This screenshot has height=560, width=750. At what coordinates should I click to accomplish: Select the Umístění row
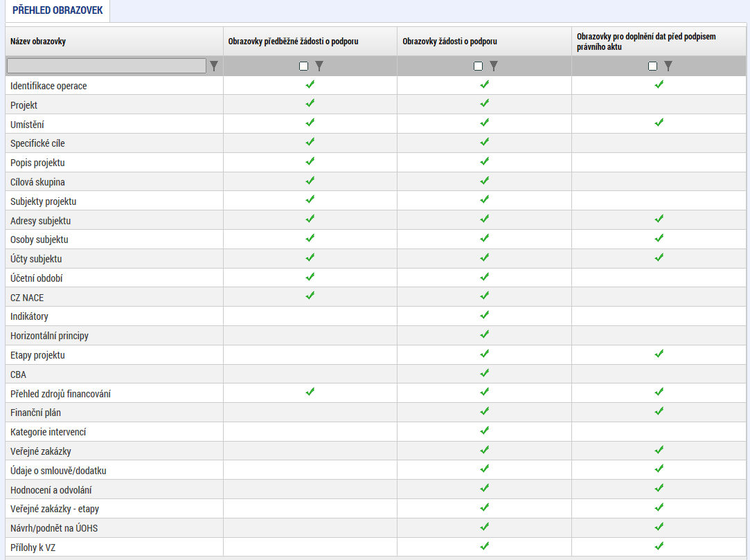[376, 123]
